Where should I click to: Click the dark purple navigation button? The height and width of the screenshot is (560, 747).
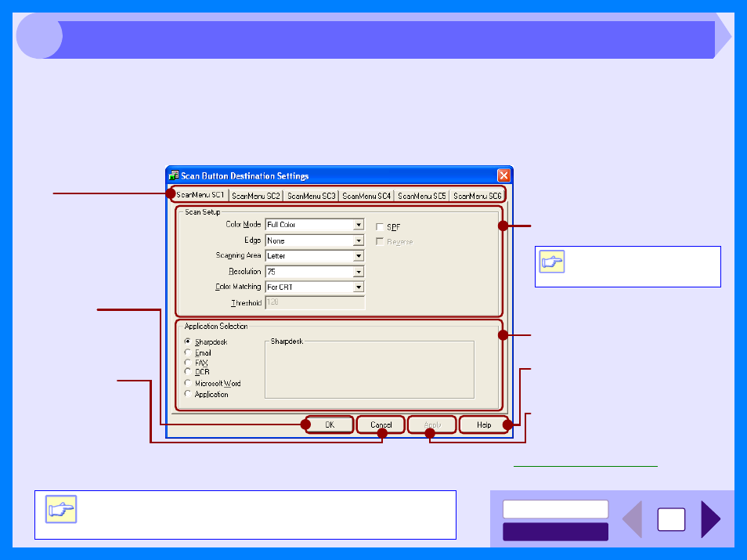click(x=555, y=532)
